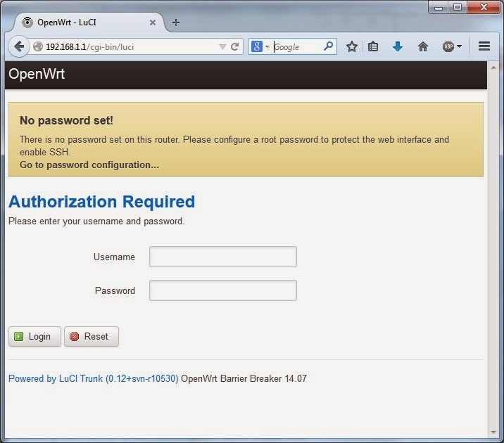
Task: Click the Password input field
Action: click(x=222, y=290)
